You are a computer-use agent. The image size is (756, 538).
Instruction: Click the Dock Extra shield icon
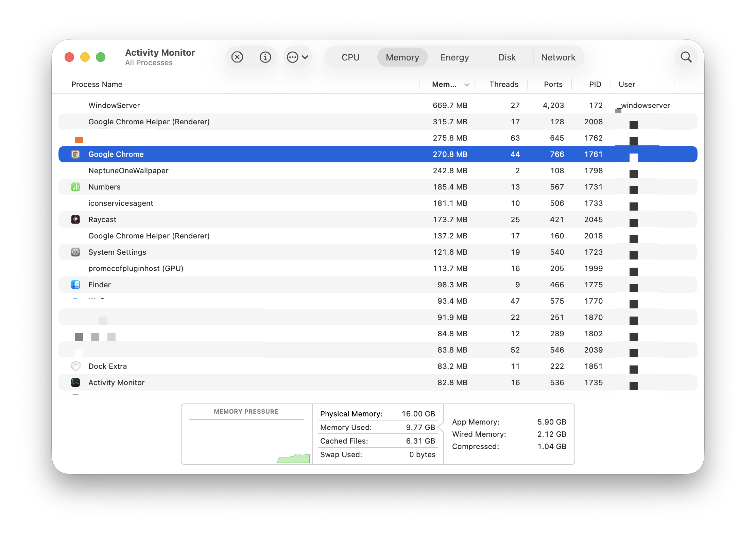pos(75,366)
